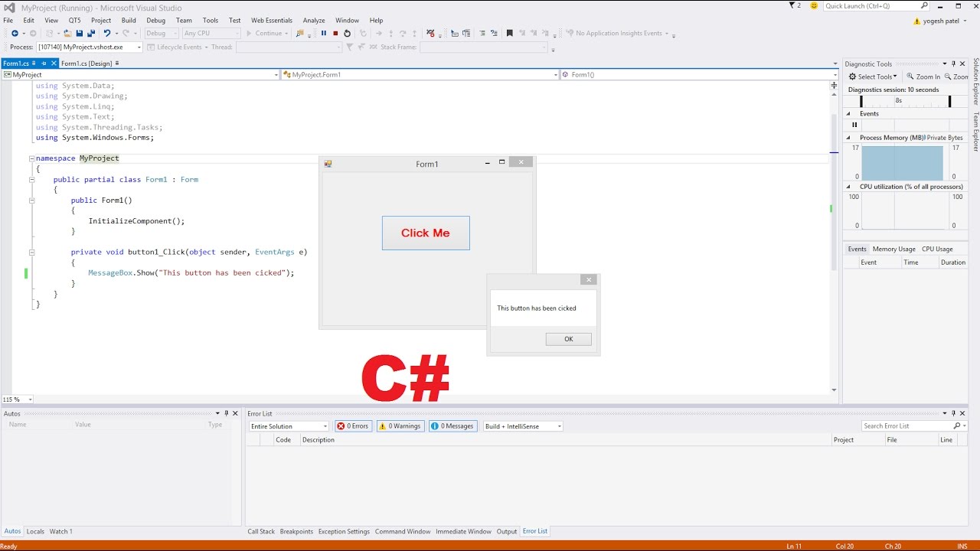The image size is (980, 551).
Task: Open the Form1() member dropdown
Action: click(x=700, y=75)
